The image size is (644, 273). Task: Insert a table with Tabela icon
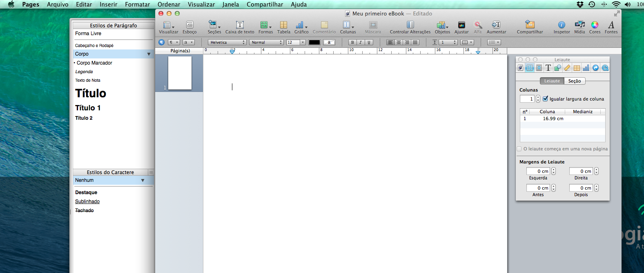tap(283, 25)
